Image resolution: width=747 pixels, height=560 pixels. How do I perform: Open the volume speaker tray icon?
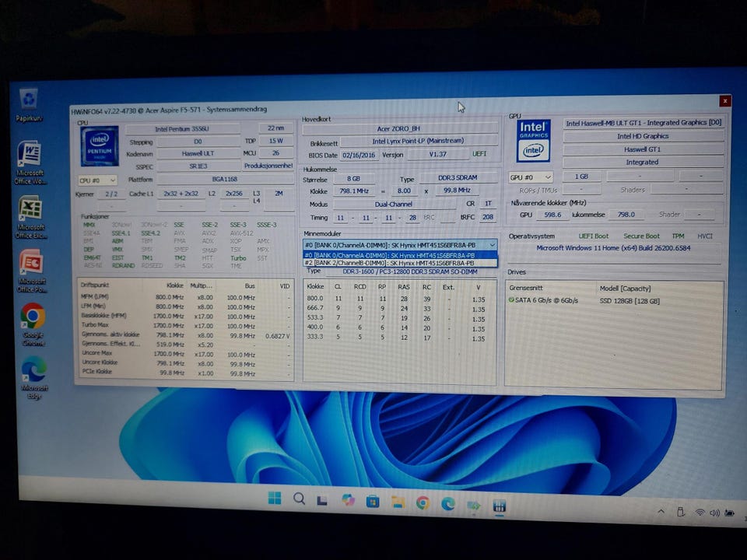714,513
